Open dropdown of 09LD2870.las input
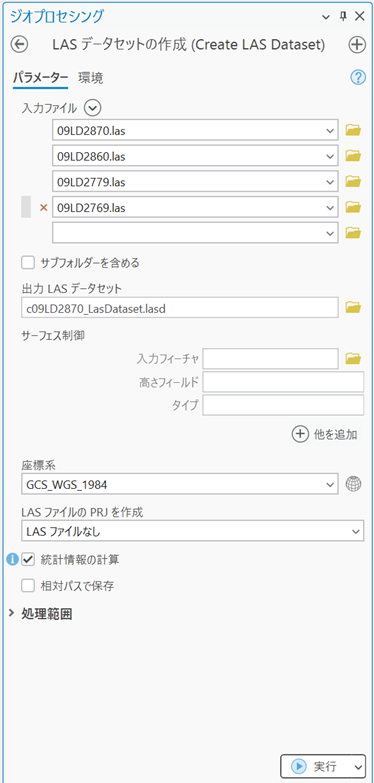The image size is (374, 783). [330, 131]
